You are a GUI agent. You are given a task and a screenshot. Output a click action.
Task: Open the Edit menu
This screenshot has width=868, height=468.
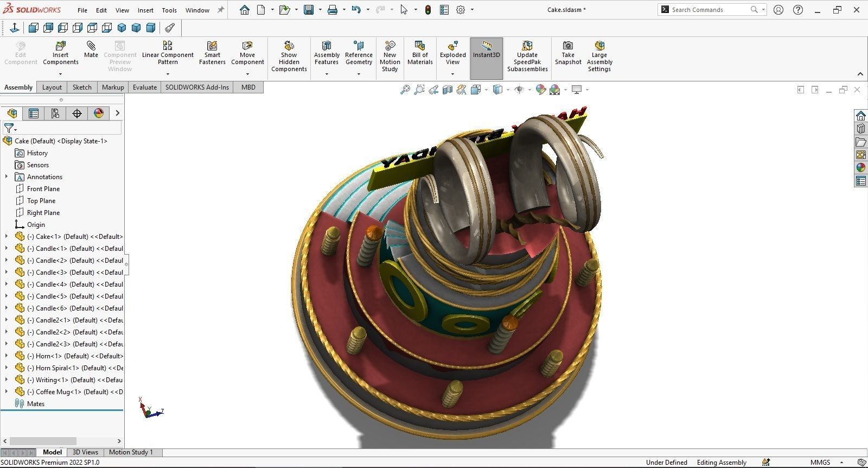(101, 10)
